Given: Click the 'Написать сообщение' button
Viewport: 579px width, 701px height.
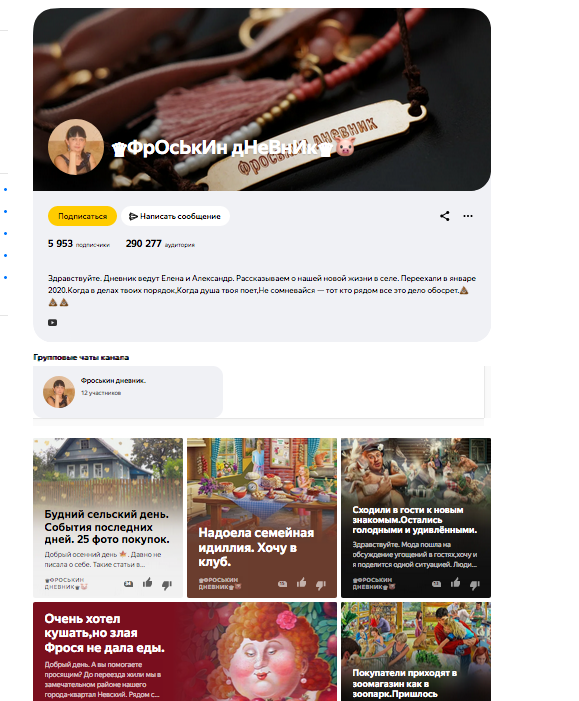Looking at the screenshot, I should pyautogui.click(x=175, y=216).
